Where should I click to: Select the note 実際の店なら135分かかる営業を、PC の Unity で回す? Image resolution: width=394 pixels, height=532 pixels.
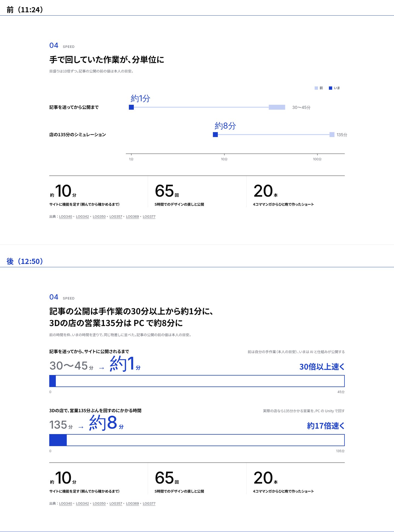(304, 411)
